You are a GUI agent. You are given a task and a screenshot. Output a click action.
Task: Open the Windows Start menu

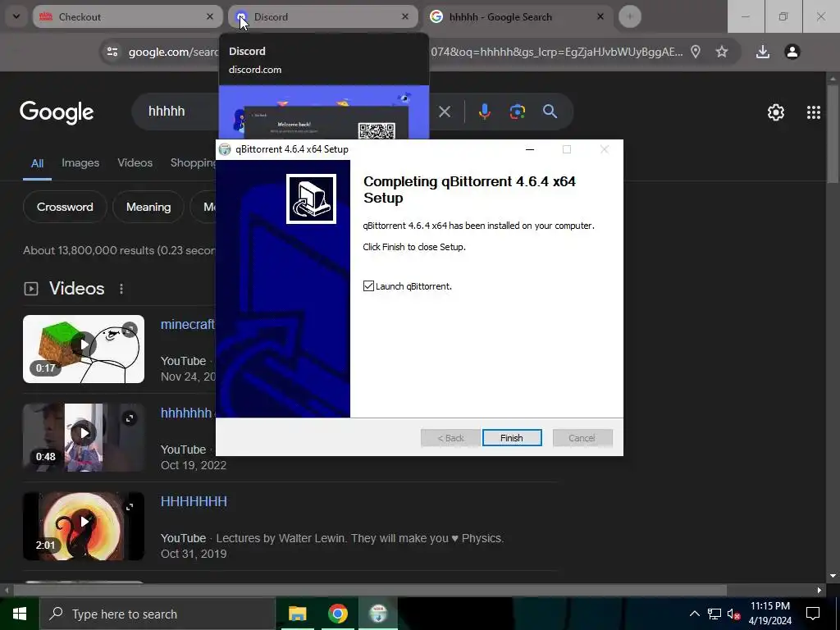click(20, 614)
